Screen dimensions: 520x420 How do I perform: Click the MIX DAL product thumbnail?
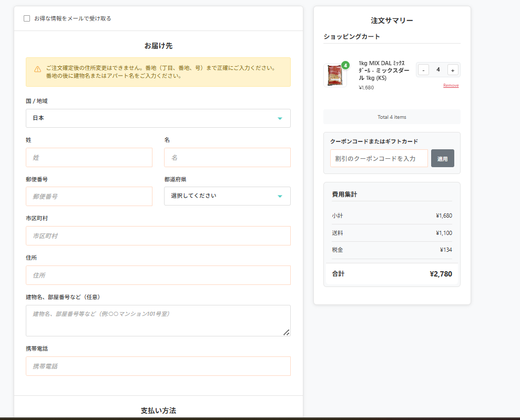click(335, 74)
